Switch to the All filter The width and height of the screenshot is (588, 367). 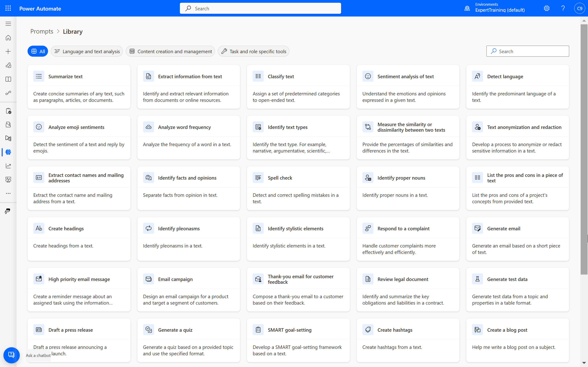pos(38,51)
